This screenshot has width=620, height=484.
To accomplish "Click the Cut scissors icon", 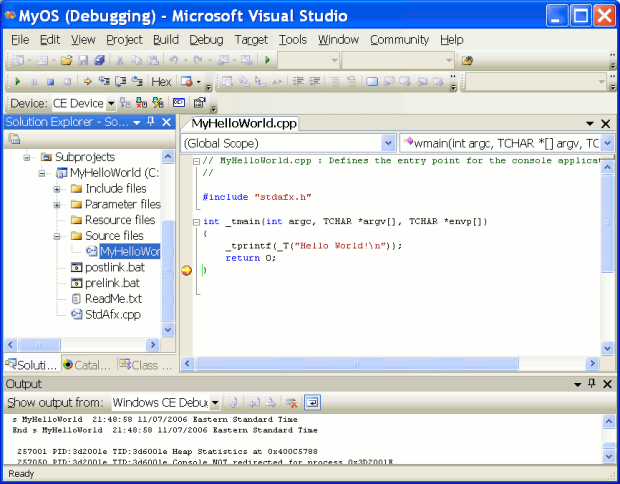I will [x=120, y=60].
